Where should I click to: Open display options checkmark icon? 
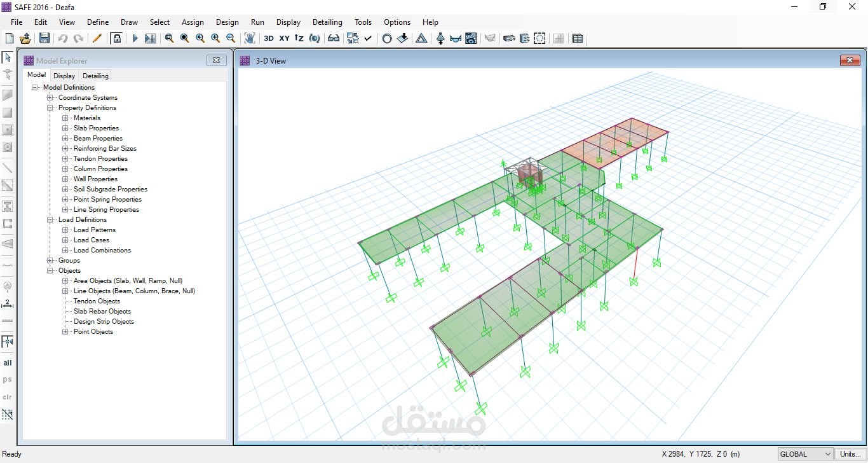tap(368, 38)
